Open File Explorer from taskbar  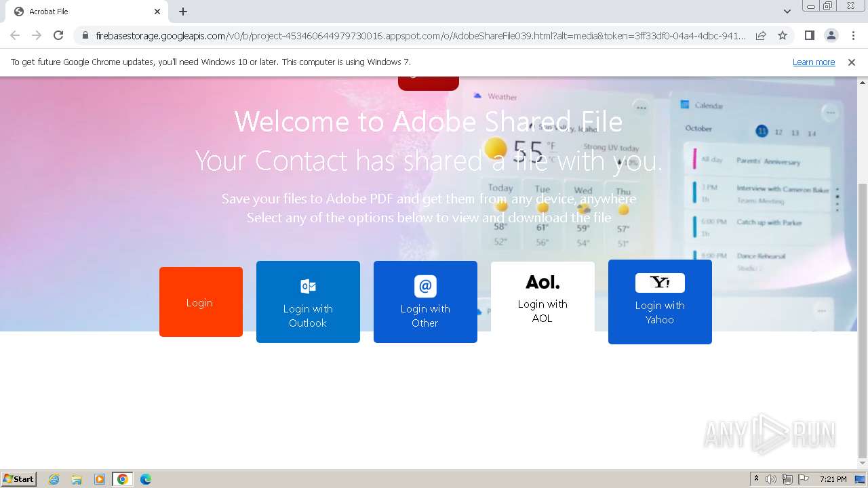click(77, 479)
